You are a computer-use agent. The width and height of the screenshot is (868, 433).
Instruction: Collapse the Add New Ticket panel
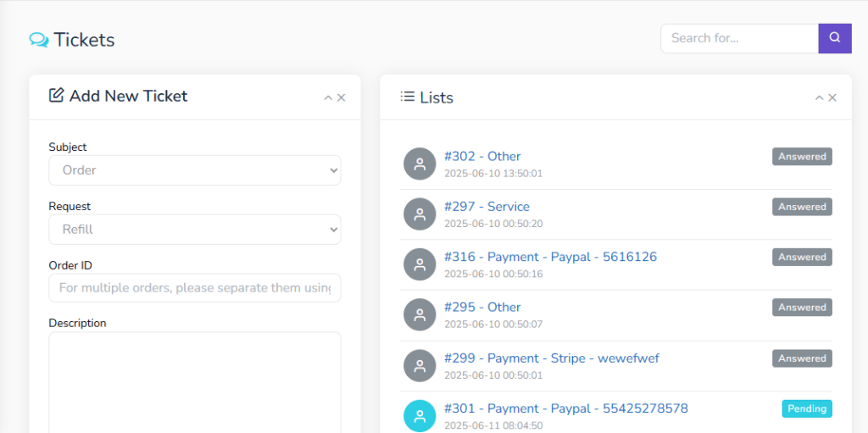(x=328, y=97)
